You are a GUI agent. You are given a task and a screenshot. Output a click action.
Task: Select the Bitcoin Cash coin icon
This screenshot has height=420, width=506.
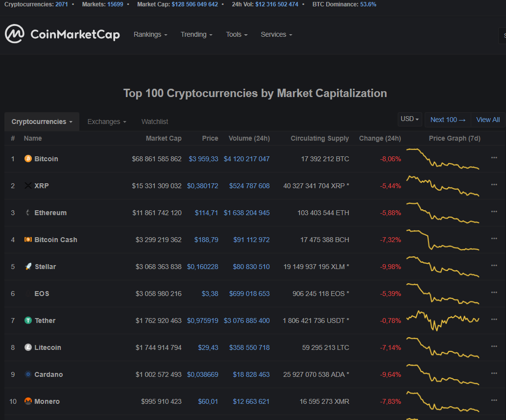point(28,240)
